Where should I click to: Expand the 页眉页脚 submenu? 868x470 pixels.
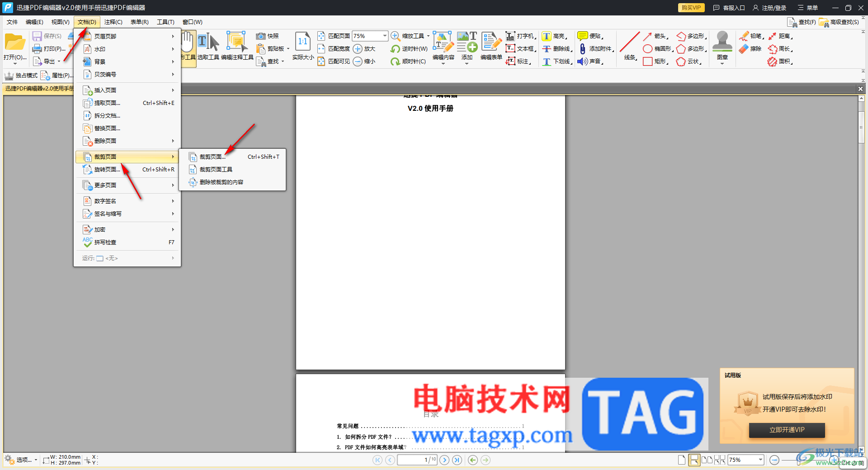pos(127,36)
